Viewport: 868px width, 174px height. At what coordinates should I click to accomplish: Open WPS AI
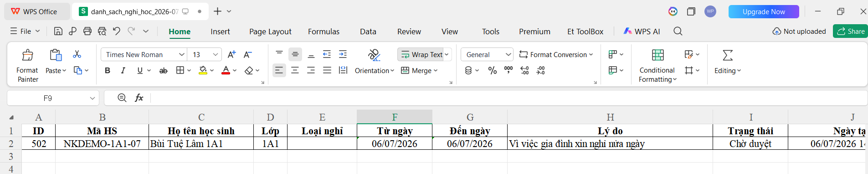pos(642,31)
